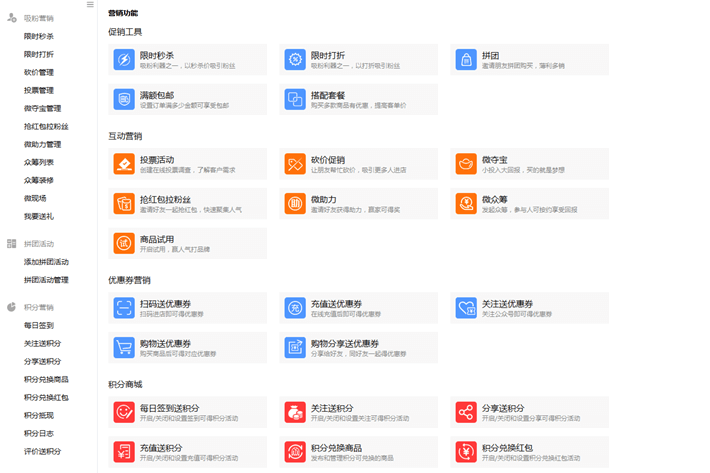Select the 关注送优惠券 heart icon
Viewport: 710px width, 473px height.
tap(466, 308)
